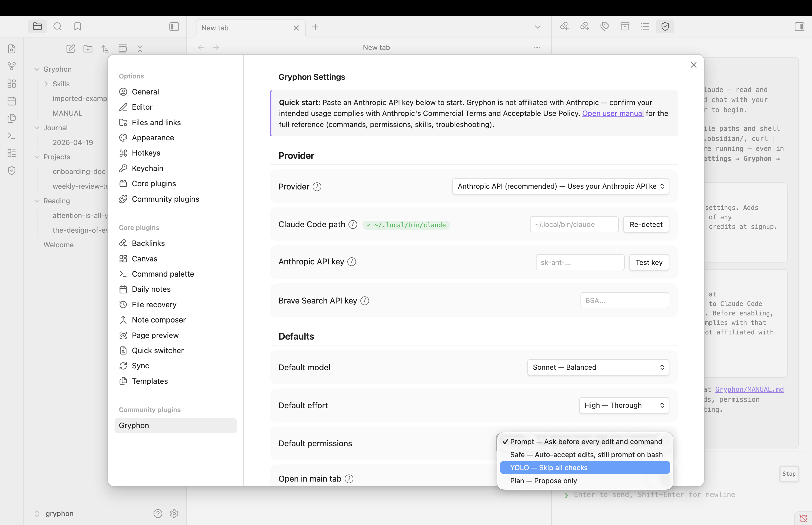Viewport: 812px width, 525px height.
Task: Open canvas ribbon icon
Action: pos(12,84)
